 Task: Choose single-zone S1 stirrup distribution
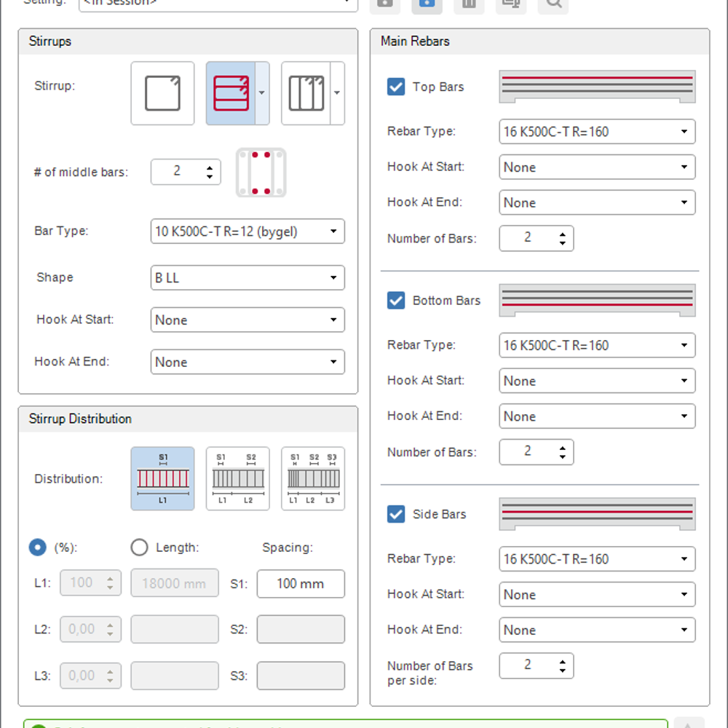(162, 478)
